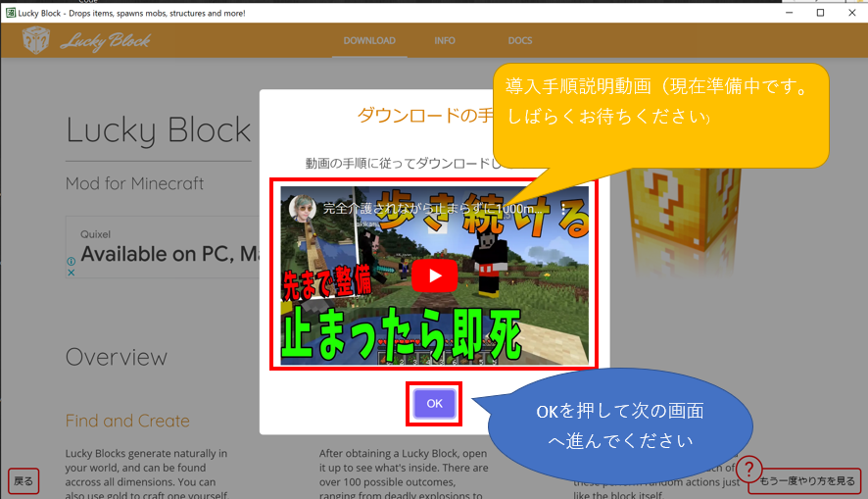Image resolution: width=868 pixels, height=499 pixels.
Task: Open the YouTube video's three-dot menu
Action: (x=563, y=209)
